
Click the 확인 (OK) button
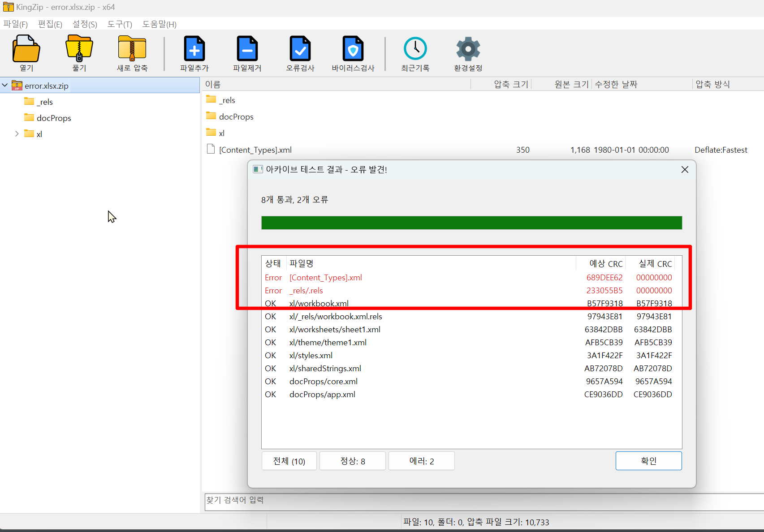coord(649,461)
